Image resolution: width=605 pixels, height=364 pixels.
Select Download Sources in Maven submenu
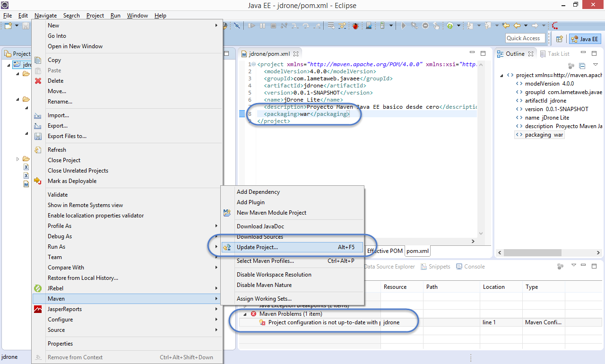pyautogui.click(x=293, y=237)
